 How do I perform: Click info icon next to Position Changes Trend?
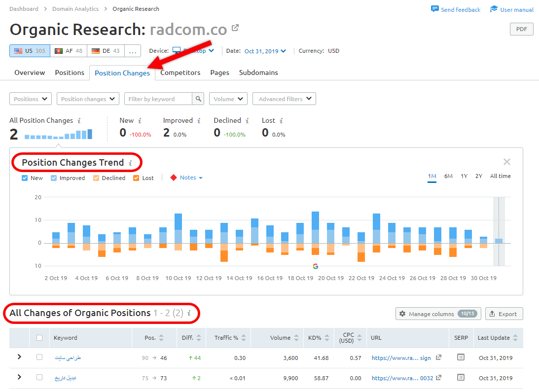pyautogui.click(x=131, y=163)
